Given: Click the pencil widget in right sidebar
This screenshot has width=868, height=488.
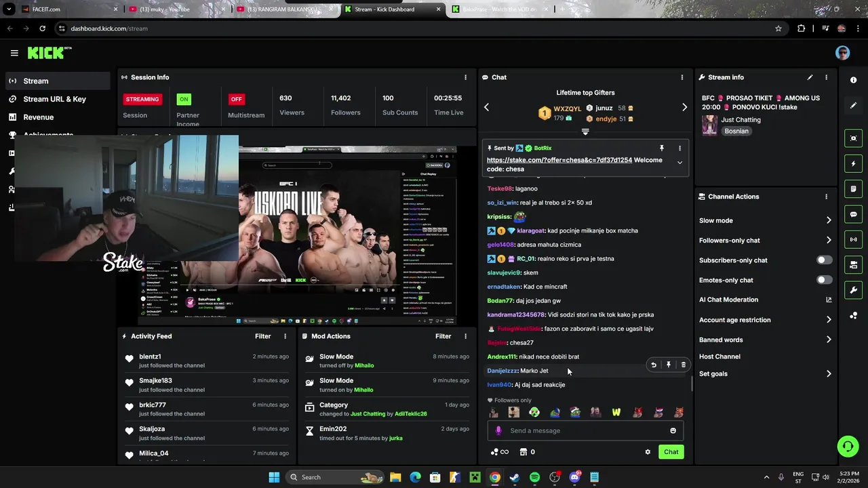Looking at the screenshot, I should [x=853, y=105].
